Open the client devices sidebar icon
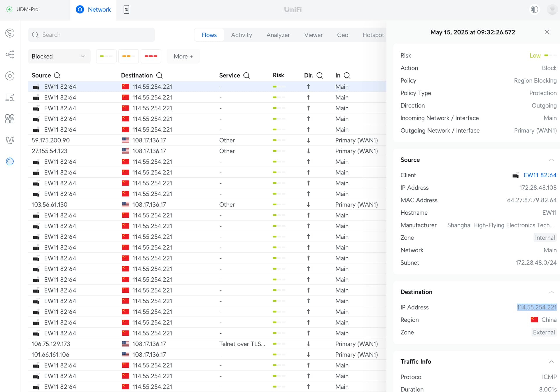Image resolution: width=560 pixels, height=392 pixels. click(x=10, y=97)
